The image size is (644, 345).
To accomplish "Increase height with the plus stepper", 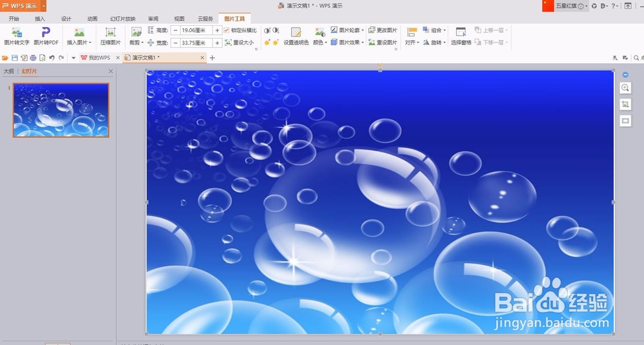I will [217, 30].
